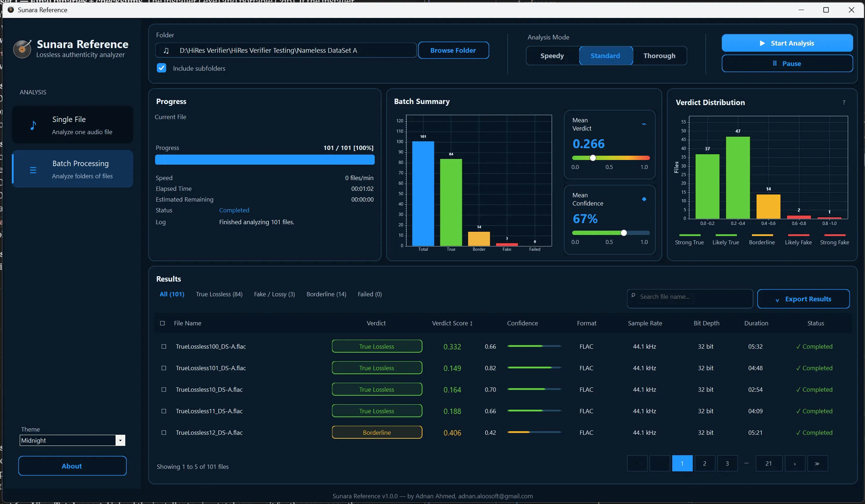Open Verdict Distribution help question mark
Image resolution: width=865 pixels, height=504 pixels.
click(844, 103)
